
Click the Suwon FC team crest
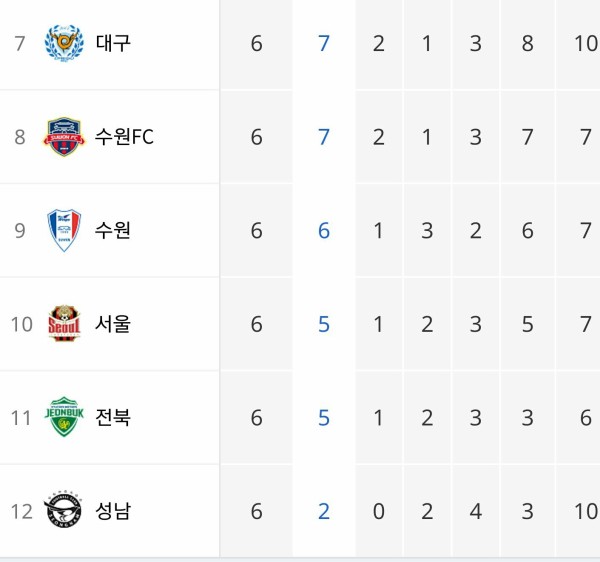click(x=64, y=137)
